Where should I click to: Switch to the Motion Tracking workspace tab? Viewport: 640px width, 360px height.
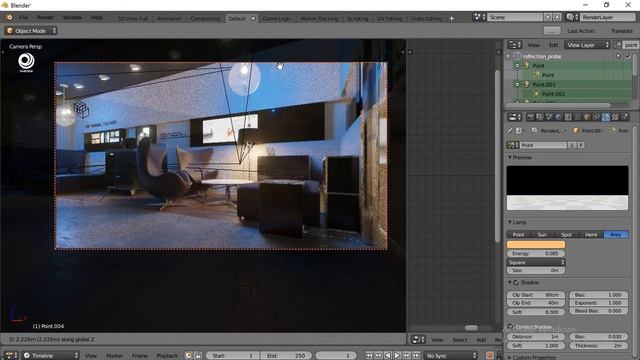[x=319, y=19]
